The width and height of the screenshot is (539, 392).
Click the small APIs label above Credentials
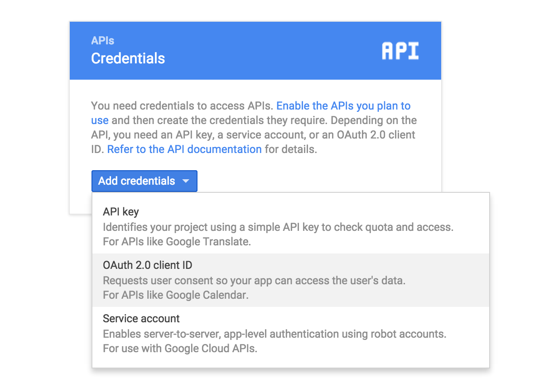(x=102, y=41)
